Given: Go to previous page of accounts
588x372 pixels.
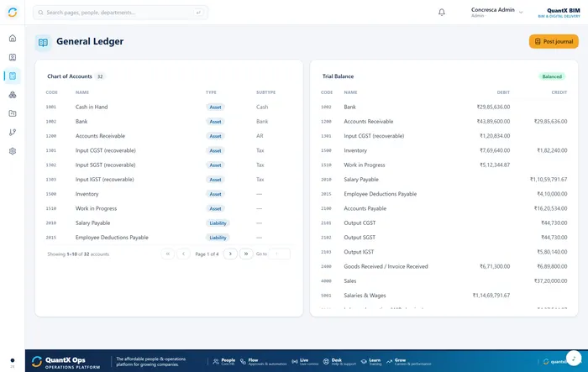Looking at the screenshot, I should (183, 254).
